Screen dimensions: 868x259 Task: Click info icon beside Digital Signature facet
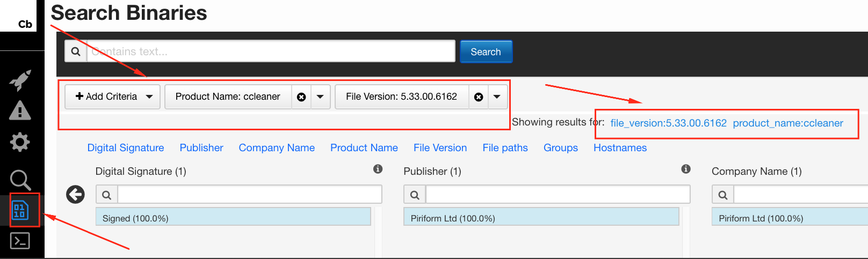coord(378,169)
